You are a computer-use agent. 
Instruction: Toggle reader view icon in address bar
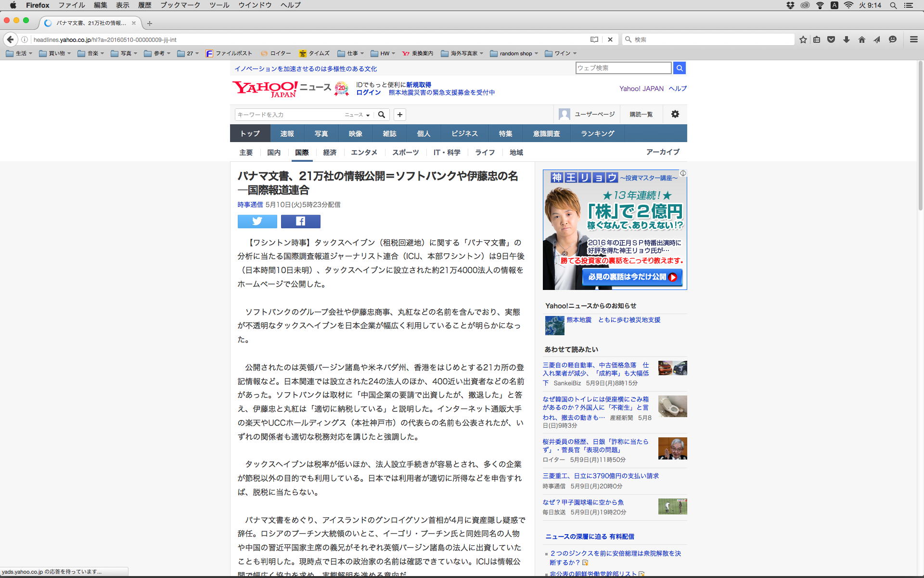(594, 39)
